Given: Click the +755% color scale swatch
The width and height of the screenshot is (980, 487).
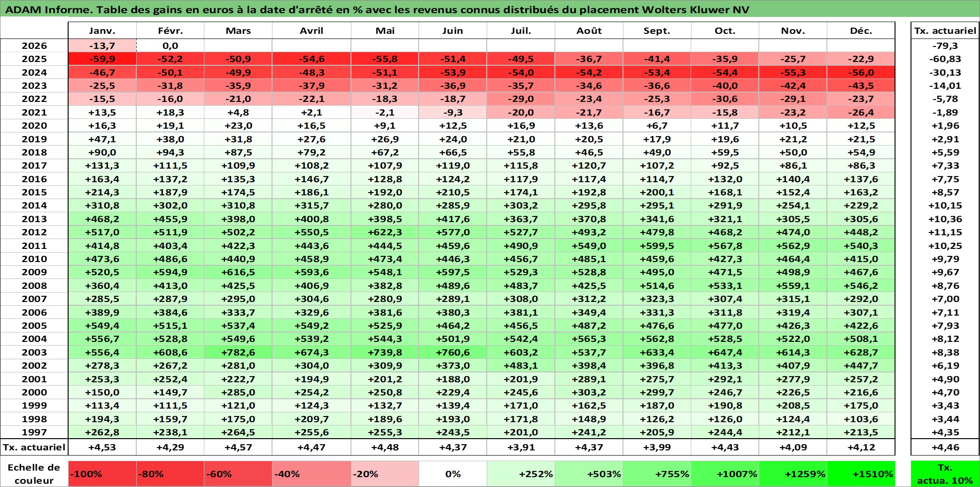Looking at the screenshot, I should tap(657, 474).
